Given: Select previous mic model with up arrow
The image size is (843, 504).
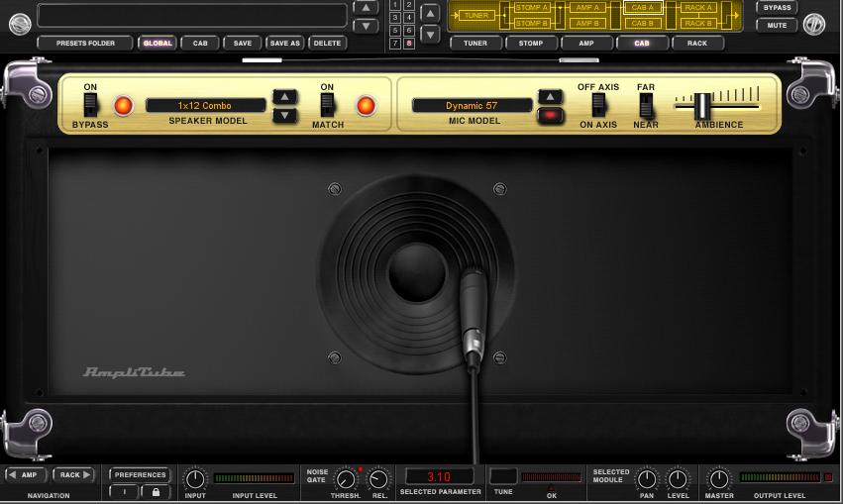Looking at the screenshot, I should (x=550, y=97).
